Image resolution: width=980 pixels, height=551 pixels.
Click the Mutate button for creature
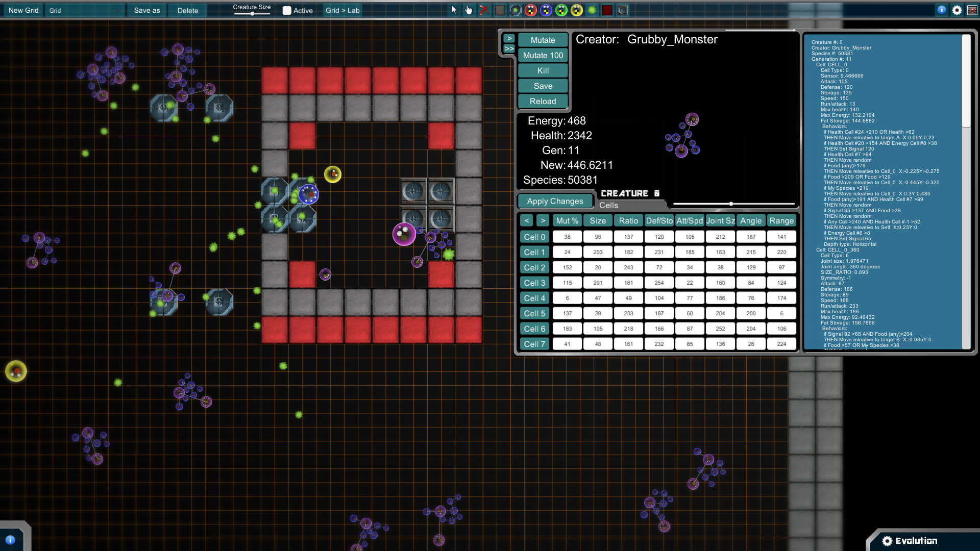pos(543,40)
